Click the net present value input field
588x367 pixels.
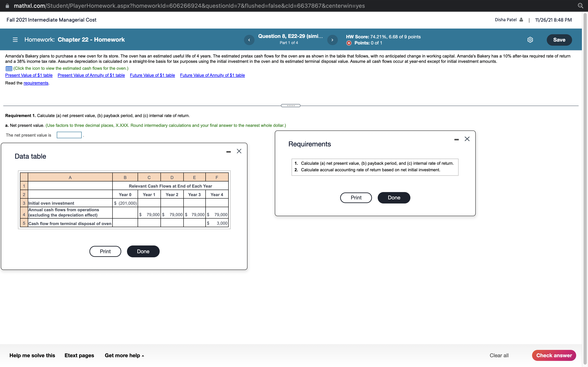(x=69, y=135)
